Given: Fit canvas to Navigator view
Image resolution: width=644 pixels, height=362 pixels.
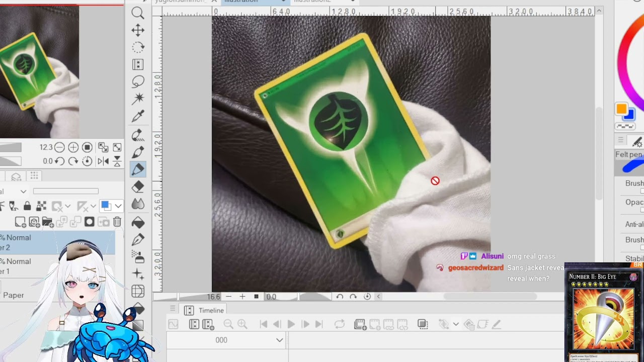Looking at the screenshot, I should pos(117,147).
